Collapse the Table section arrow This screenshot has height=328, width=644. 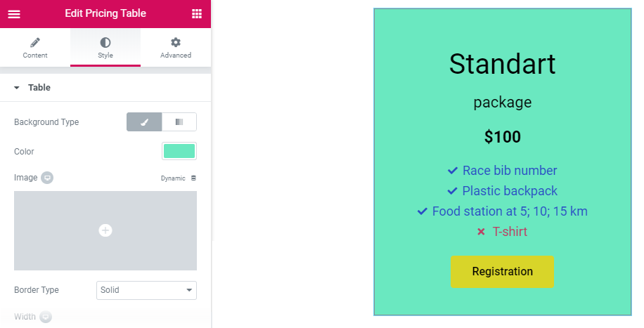tap(16, 87)
